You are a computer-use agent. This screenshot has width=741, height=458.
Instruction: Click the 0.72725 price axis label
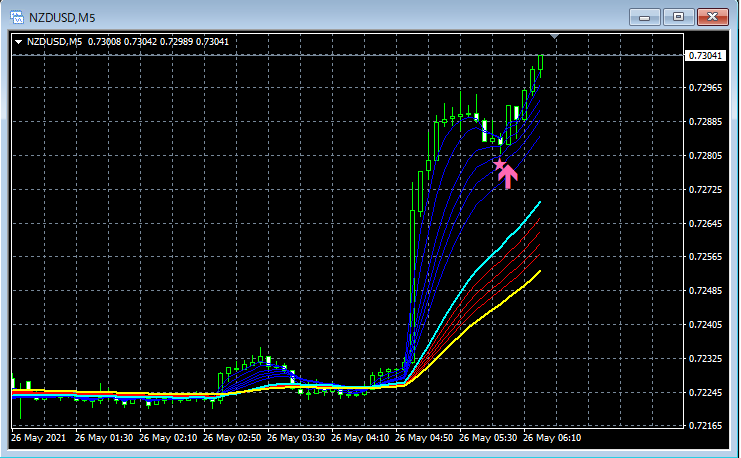[x=705, y=190]
